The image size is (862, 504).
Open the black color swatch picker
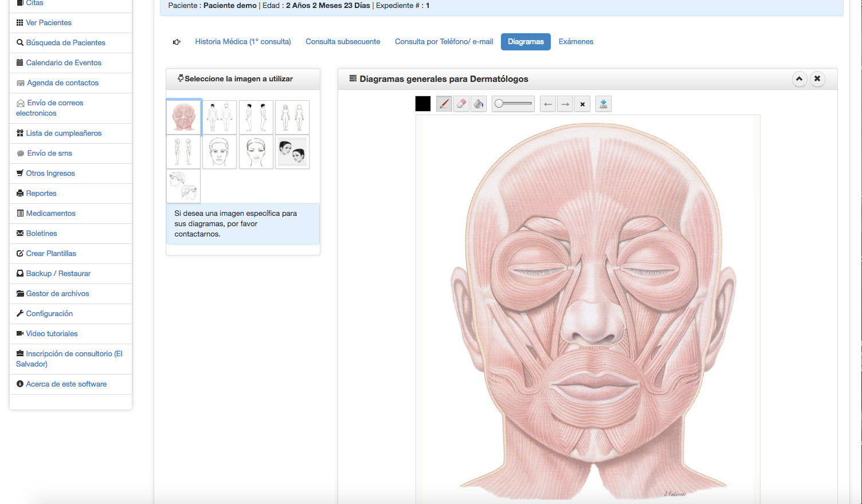coord(423,104)
